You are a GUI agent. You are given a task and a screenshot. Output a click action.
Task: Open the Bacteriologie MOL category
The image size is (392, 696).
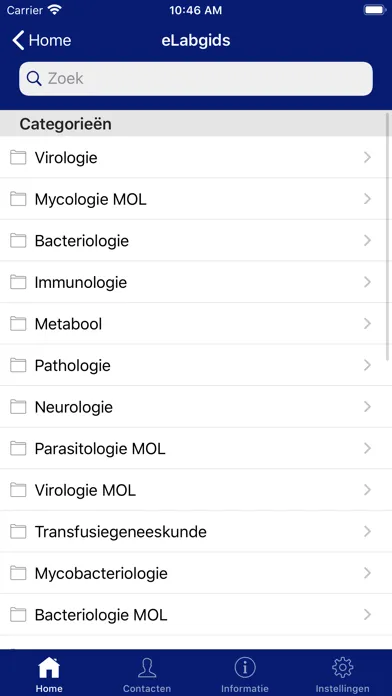point(196,615)
